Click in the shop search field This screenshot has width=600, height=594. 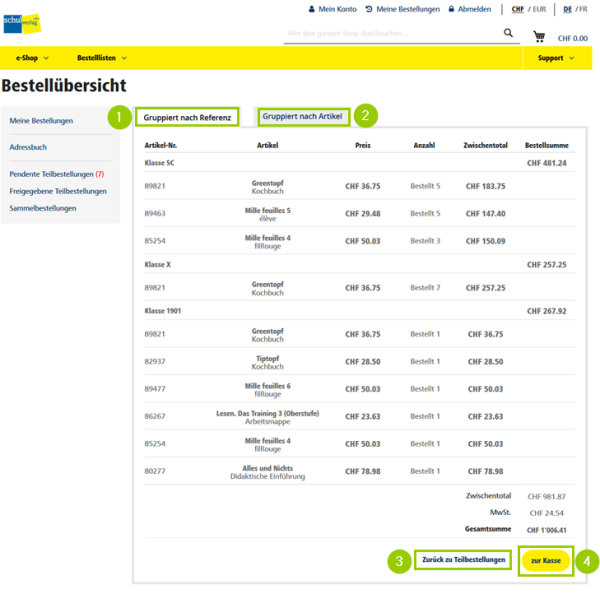[390, 34]
